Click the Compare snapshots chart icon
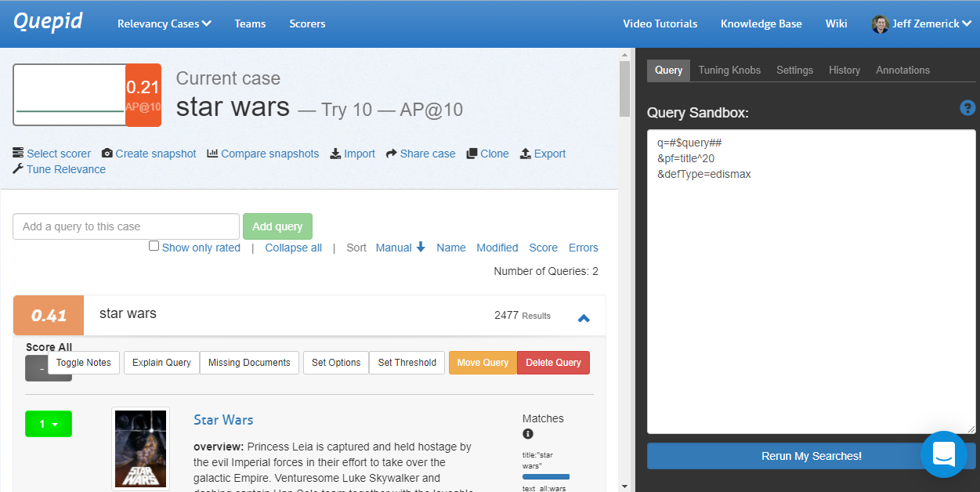This screenshot has width=980, height=492. (212, 154)
